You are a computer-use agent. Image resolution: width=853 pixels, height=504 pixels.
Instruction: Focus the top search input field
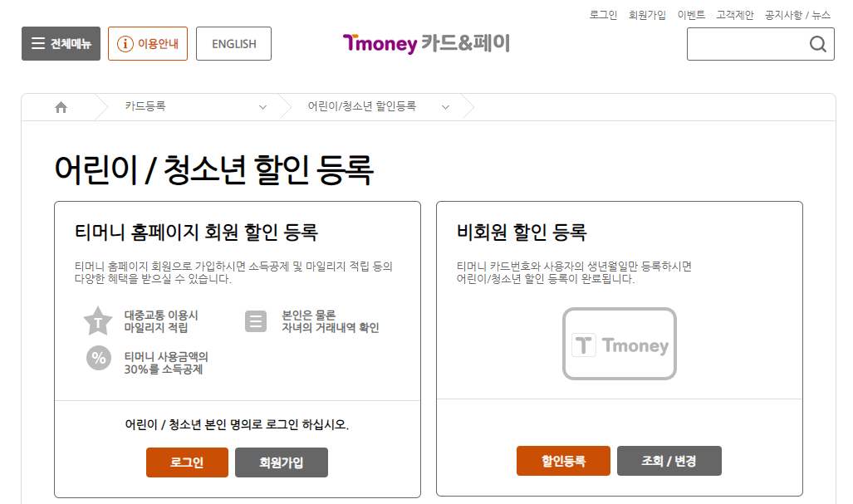click(x=761, y=44)
